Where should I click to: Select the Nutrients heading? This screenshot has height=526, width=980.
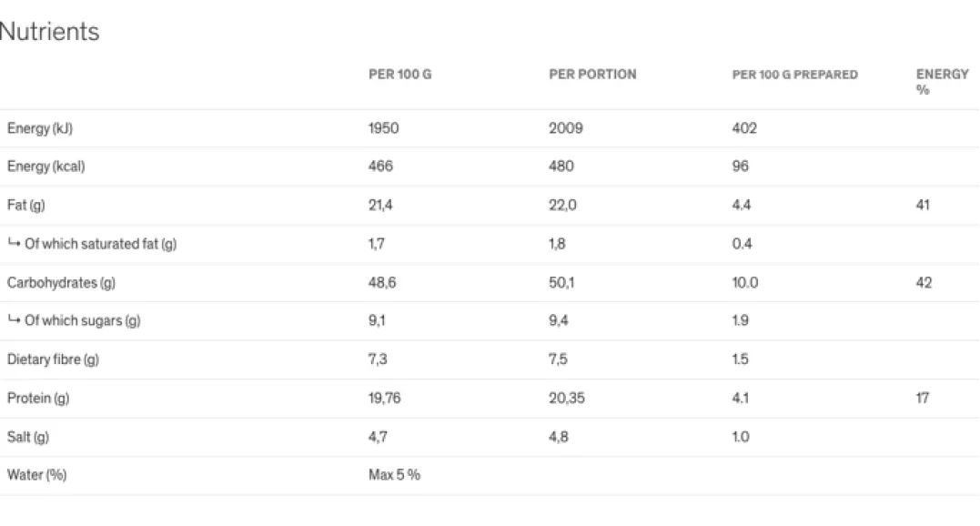click(49, 31)
